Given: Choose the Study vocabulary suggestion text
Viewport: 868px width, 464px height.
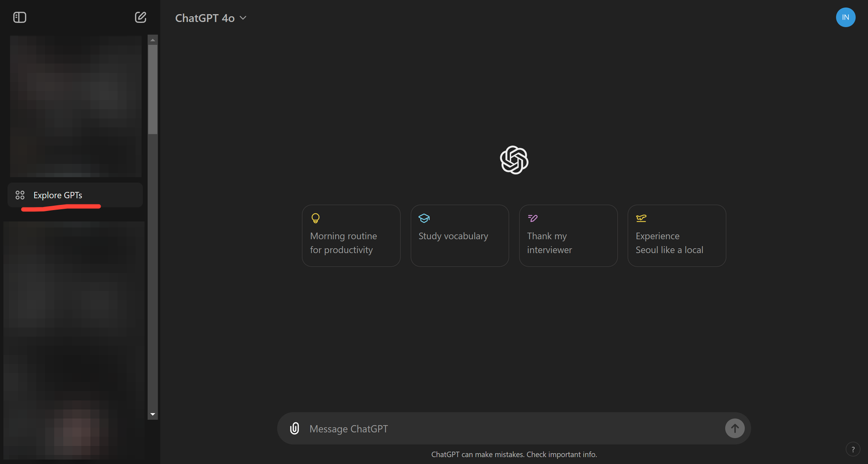Looking at the screenshot, I should click(453, 236).
